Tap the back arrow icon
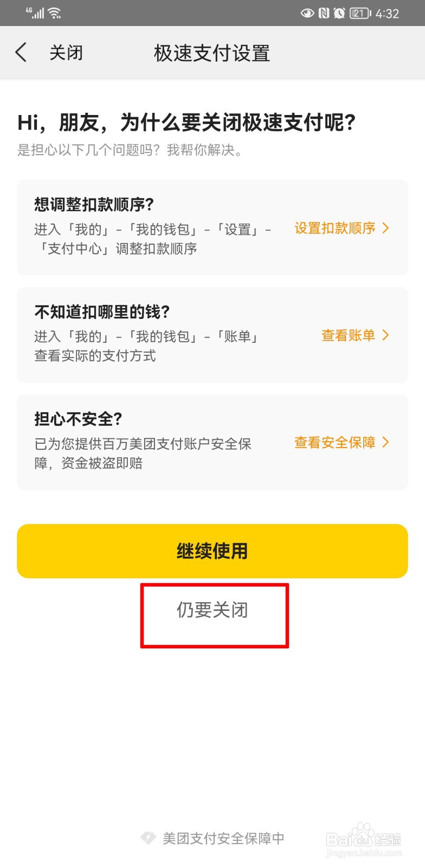Viewport: 425px width, 868px height. (21, 53)
